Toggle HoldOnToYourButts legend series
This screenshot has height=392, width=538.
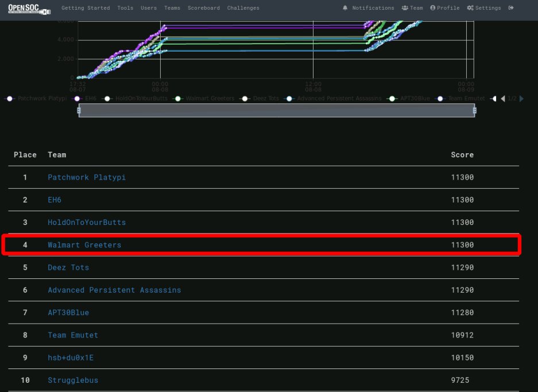click(135, 98)
